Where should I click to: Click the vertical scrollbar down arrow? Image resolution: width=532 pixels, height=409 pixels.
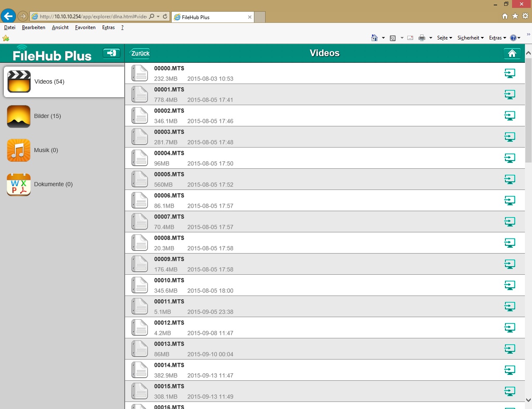click(528, 400)
